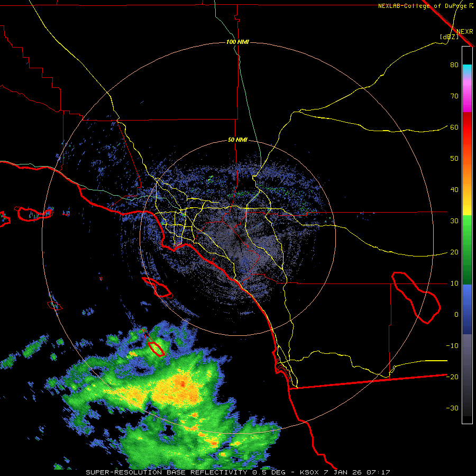The width and height of the screenshot is (476, 476).
Task: Click the -30 value on the dBZ scale
Action: coord(452,408)
